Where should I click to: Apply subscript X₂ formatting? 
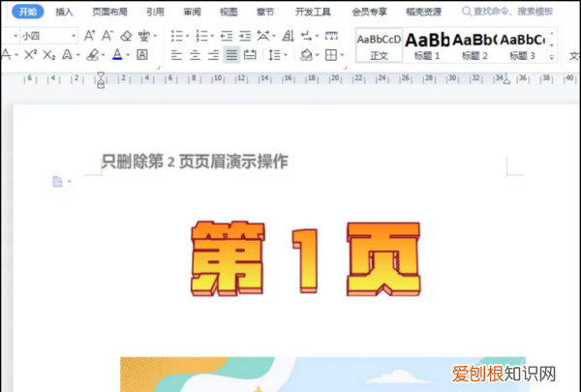click(x=49, y=55)
